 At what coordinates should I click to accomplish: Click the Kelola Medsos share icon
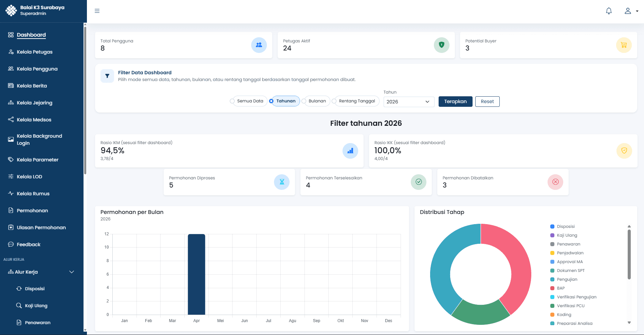tap(11, 119)
